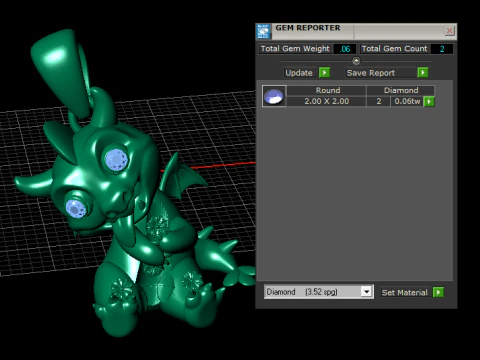Select the upper blue gem eye on dragon
Screen dimensions: 480x360
point(116,160)
